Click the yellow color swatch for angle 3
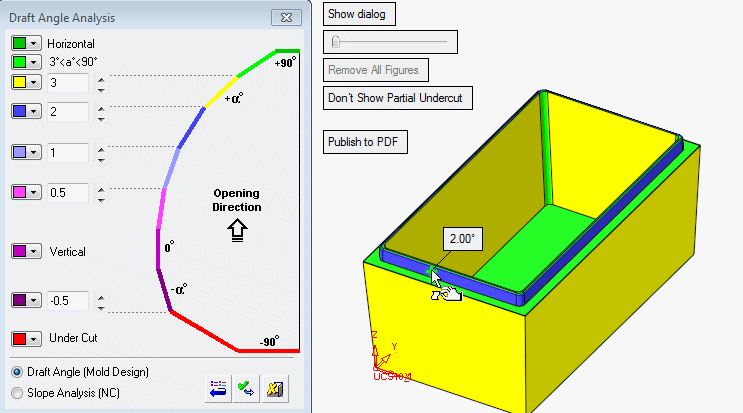 (x=19, y=82)
